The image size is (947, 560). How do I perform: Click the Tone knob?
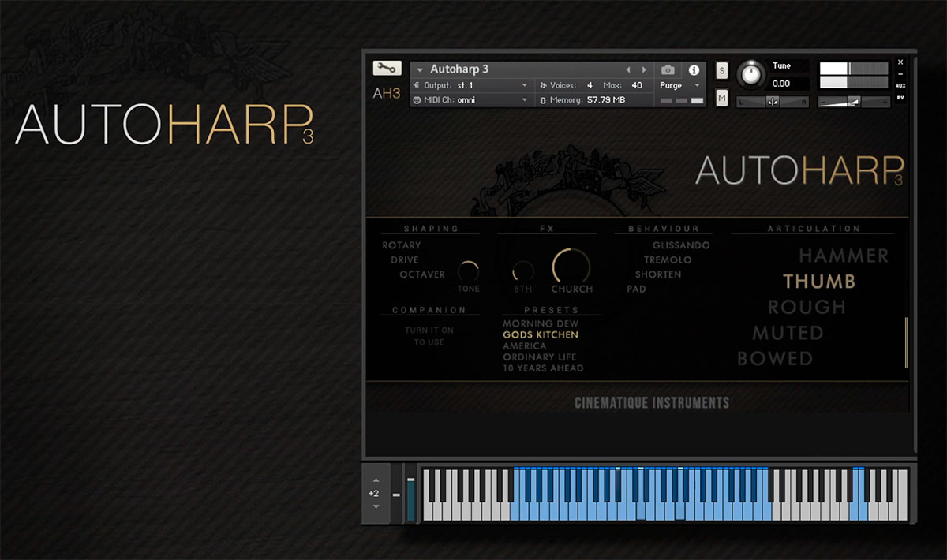point(468,271)
